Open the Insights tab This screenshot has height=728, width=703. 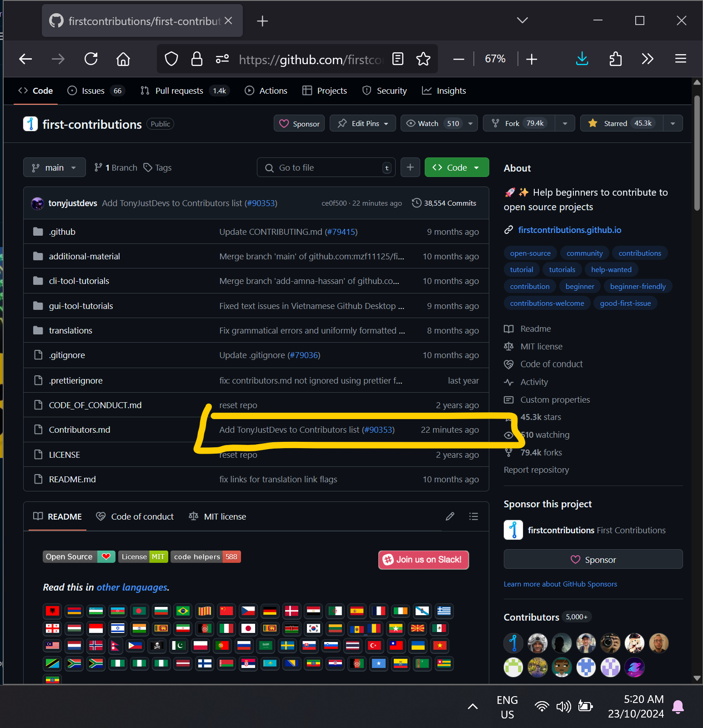click(x=444, y=91)
